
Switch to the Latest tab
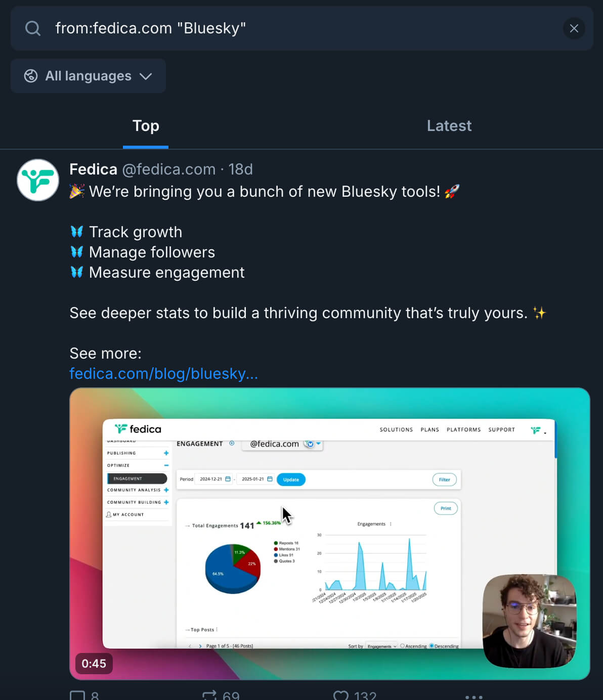click(x=449, y=126)
